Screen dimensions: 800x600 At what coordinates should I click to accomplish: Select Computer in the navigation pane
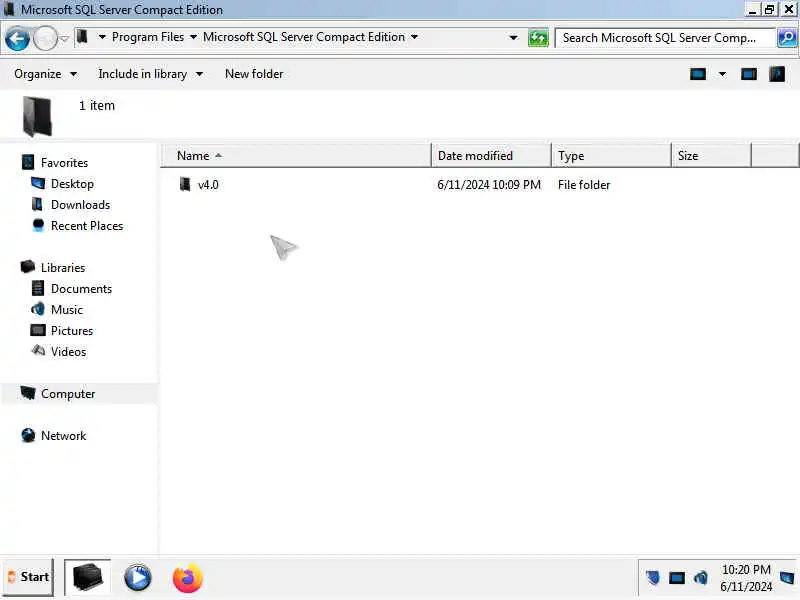point(68,394)
